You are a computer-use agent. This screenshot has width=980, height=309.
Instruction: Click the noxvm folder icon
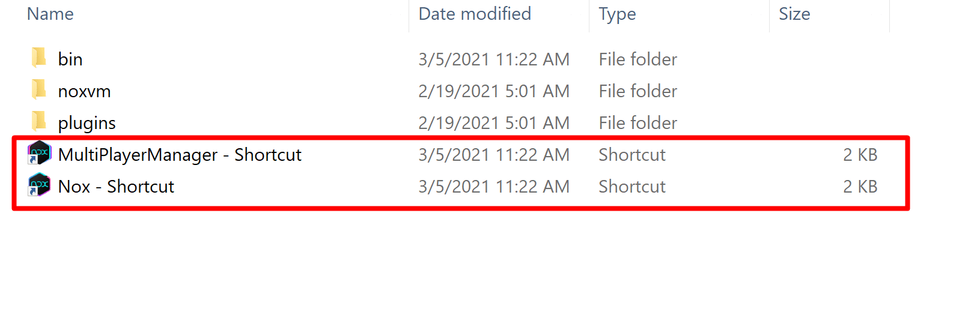pyautogui.click(x=39, y=90)
